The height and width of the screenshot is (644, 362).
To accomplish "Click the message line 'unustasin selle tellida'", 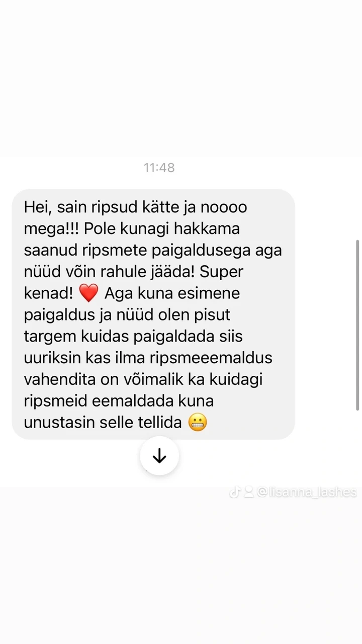I will coord(103,423).
